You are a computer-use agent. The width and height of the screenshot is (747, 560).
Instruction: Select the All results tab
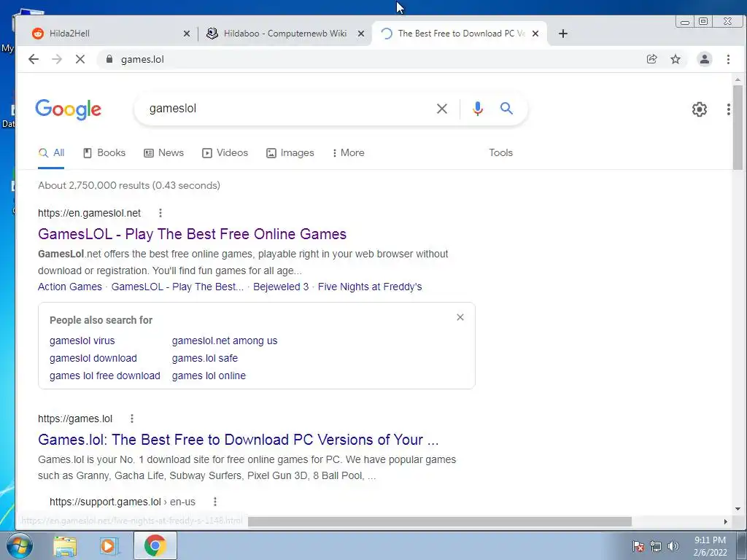[x=51, y=153]
